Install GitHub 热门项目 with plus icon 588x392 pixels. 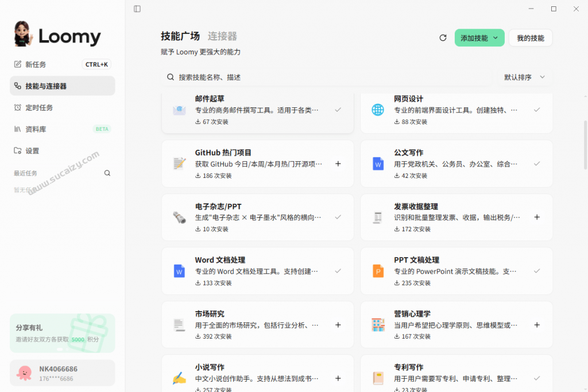(338, 164)
